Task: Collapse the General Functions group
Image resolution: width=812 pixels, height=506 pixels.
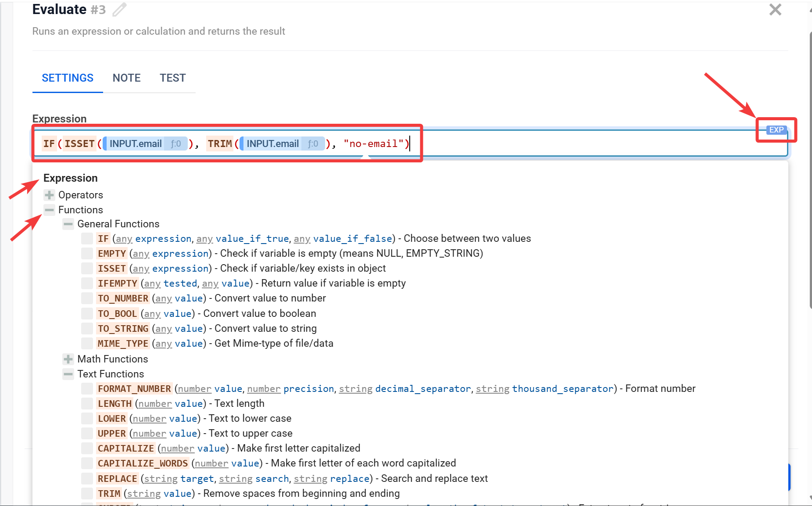Action: 68,224
